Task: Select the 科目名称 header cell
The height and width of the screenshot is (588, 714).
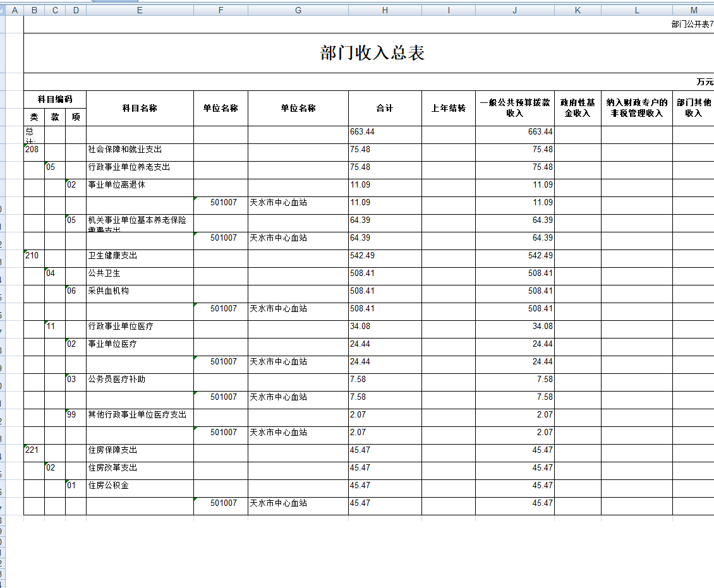Action: point(140,108)
